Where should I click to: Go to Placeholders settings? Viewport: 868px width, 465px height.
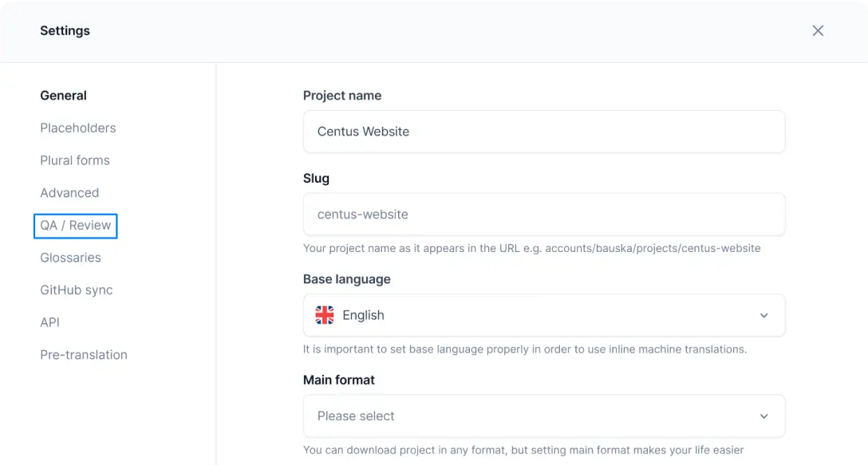tap(77, 128)
